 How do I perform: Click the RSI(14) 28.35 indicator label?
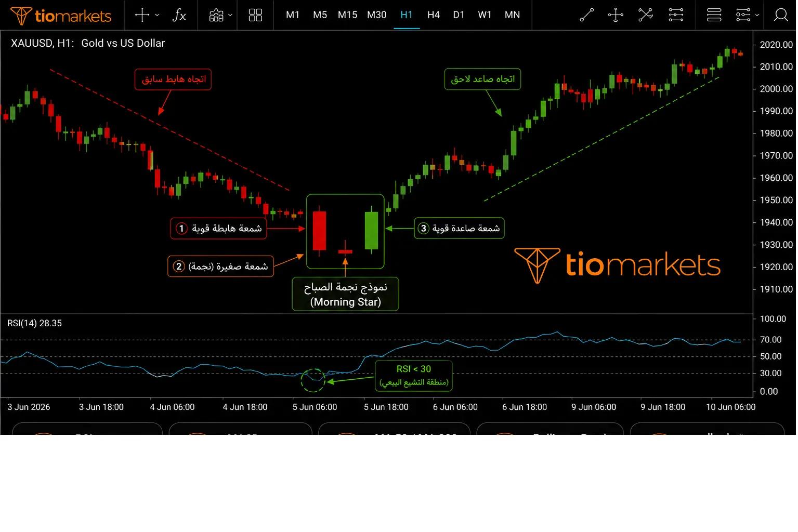(34, 323)
